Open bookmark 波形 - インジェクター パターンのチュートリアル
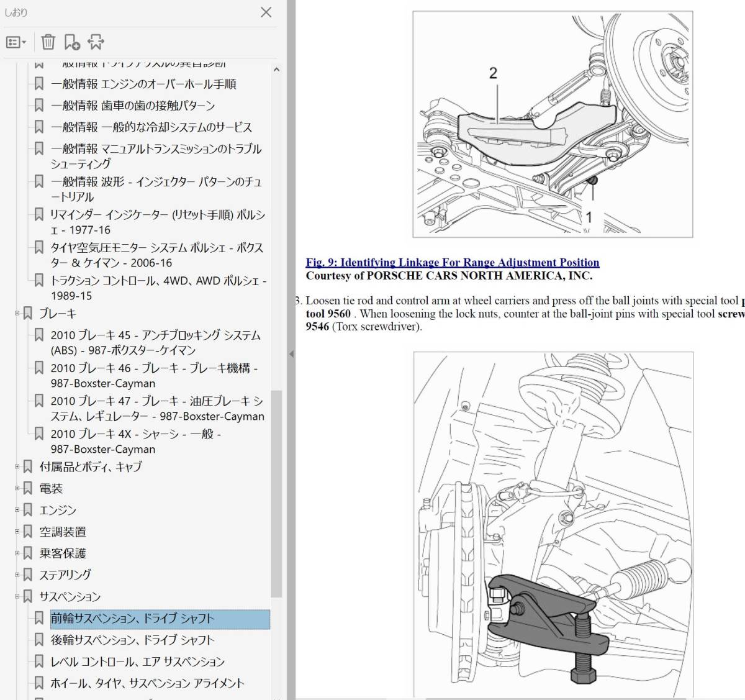Screen dimensions: 745x700 point(156,189)
